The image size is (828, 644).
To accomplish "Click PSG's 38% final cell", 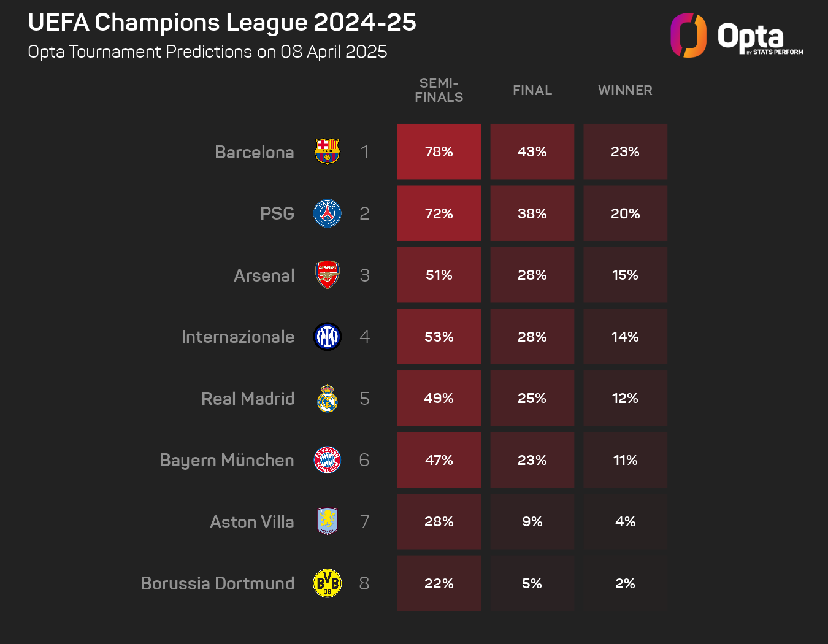I will click(x=532, y=213).
